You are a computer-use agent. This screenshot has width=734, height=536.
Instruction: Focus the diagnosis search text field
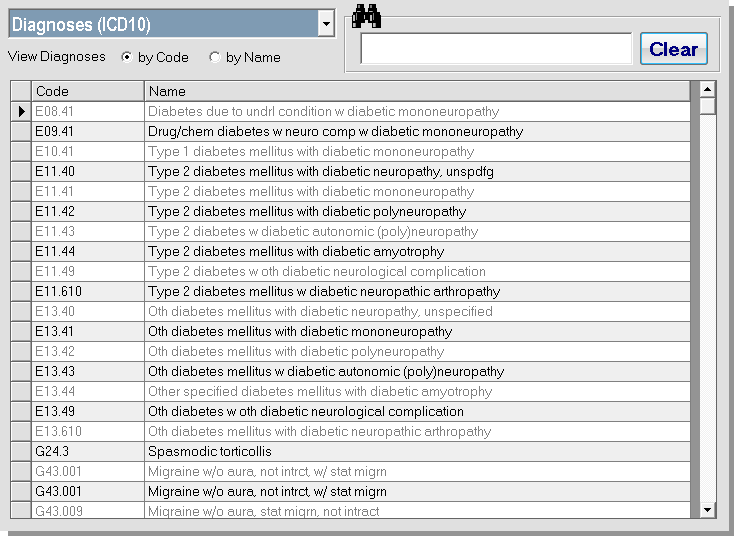pyautogui.click(x=496, y=49)
